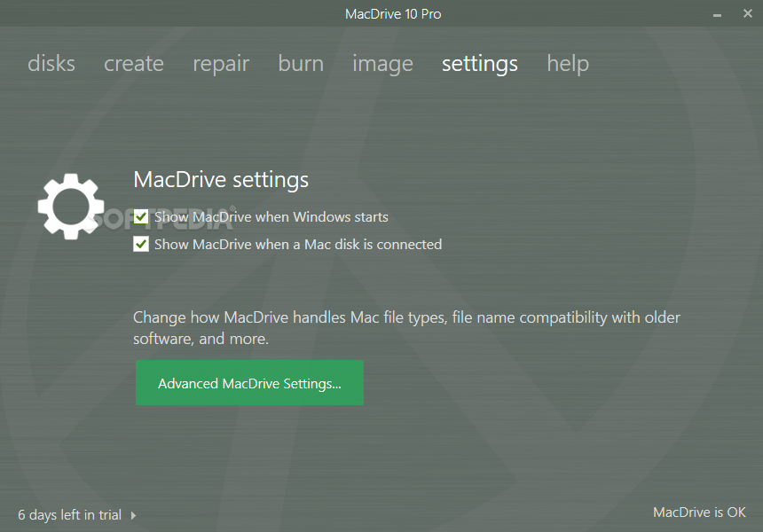Open the image tab
This screenshot has height=532, width=763.
click(382, 65)
